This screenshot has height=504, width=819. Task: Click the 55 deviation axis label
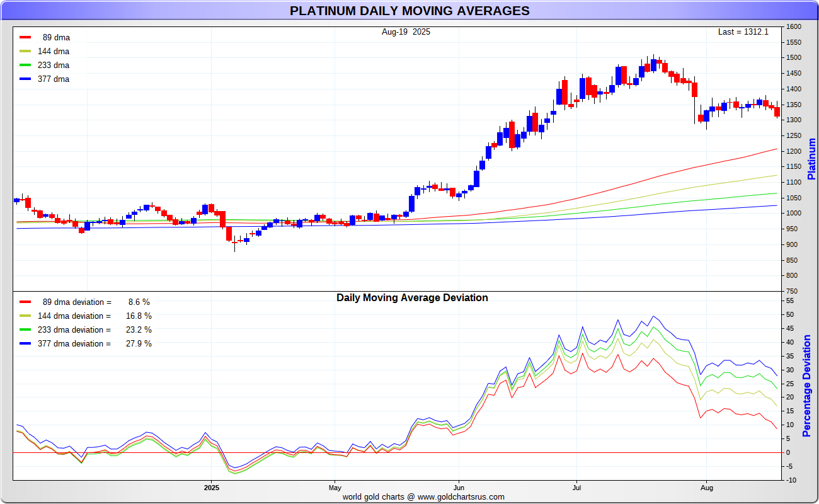(x=789, y=301)
